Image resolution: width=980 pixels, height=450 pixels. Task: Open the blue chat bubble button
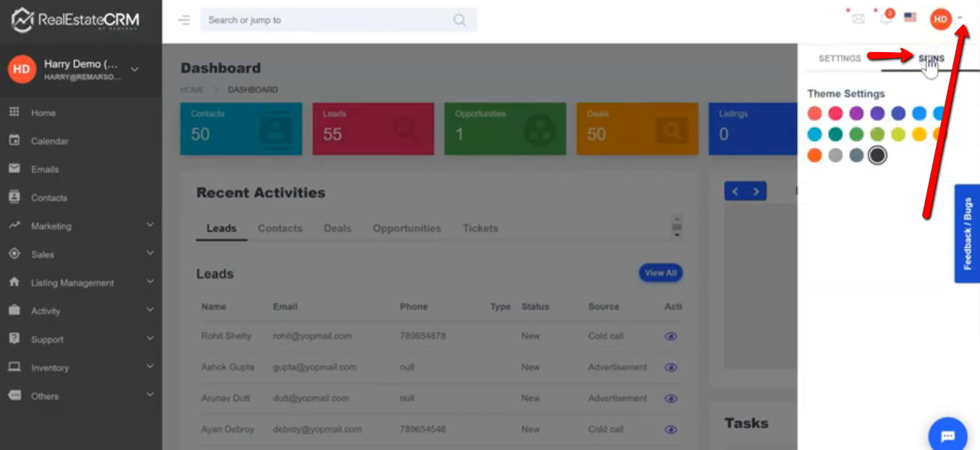[x=947, y=436]
